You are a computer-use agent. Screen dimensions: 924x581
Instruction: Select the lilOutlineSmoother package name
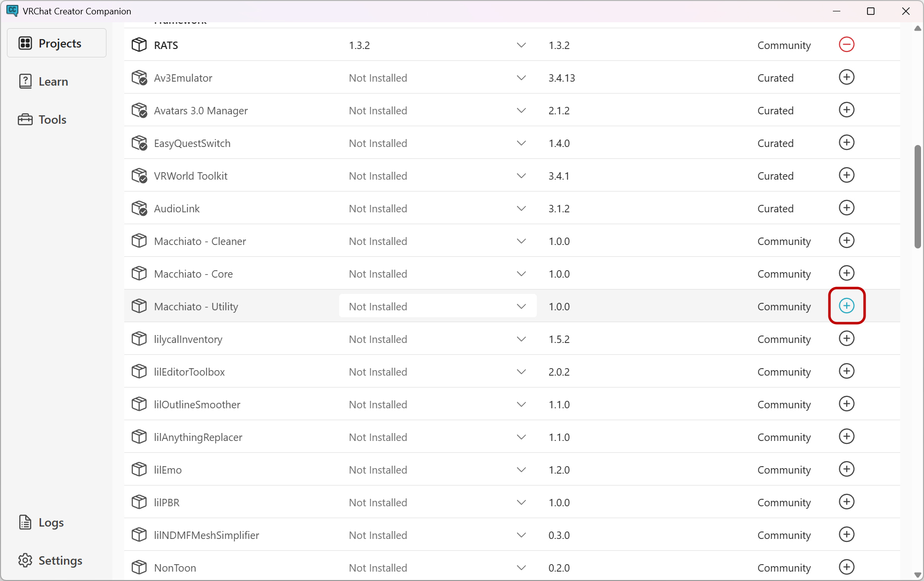pyautogui.click(x=197, y=404)
